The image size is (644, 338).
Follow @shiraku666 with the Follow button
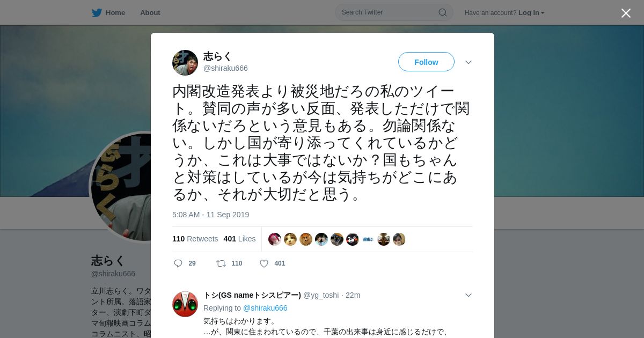tap(426, 62)
